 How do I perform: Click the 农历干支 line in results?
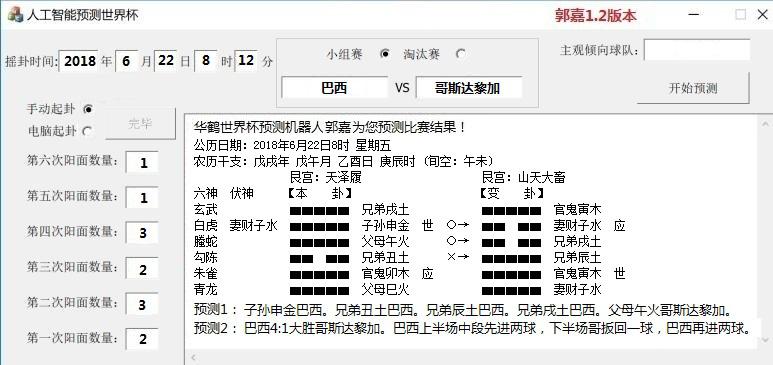(x=344, y=161)
